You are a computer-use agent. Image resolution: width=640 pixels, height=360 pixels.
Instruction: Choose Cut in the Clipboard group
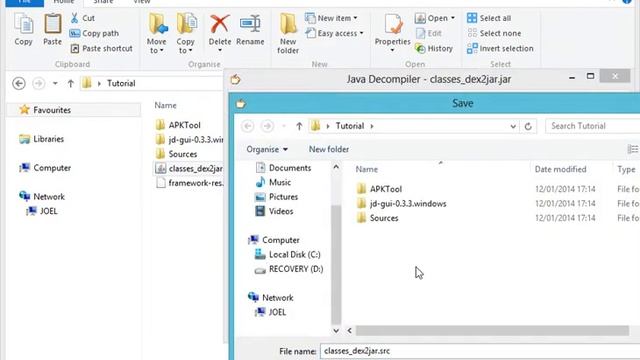(82, 18)
